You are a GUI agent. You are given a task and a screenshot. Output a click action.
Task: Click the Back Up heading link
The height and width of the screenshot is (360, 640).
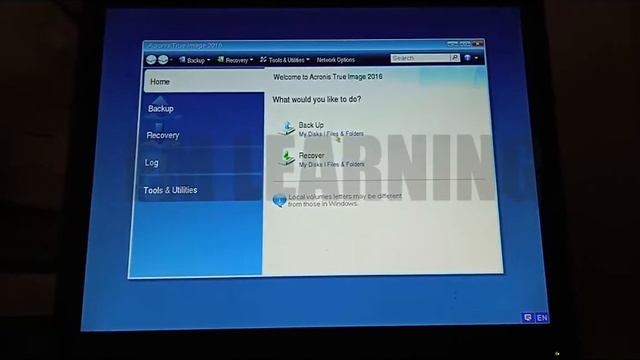(311, 125)
